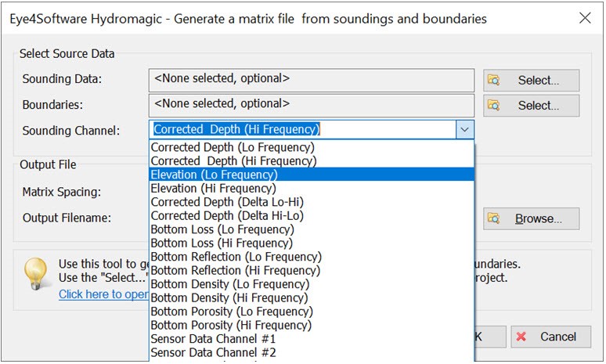
Task: Pick Bottom Porosity (Lo Frequency)
Action: [x=312, y=312]
